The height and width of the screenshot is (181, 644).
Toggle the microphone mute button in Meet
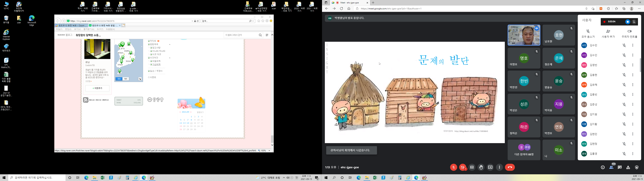pos(453,167)
